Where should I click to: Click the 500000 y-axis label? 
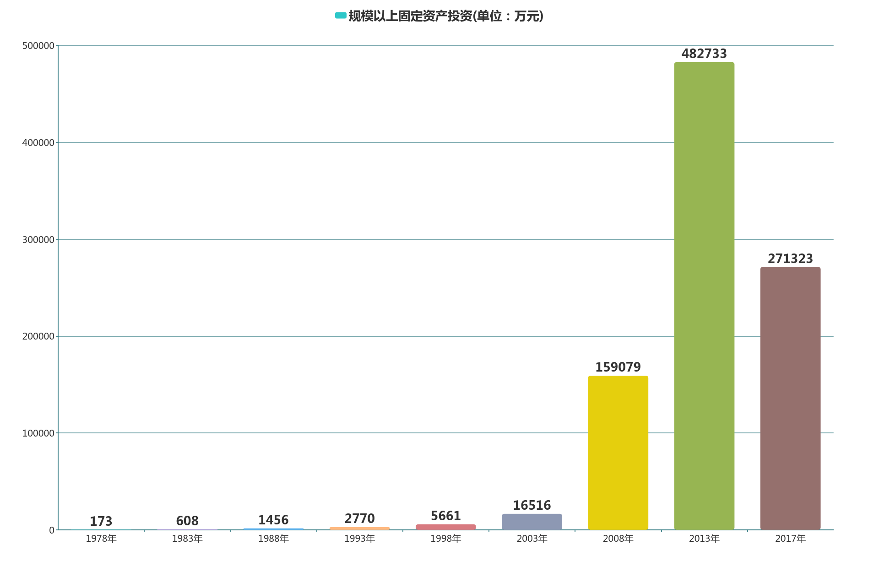tap(38, 46)
